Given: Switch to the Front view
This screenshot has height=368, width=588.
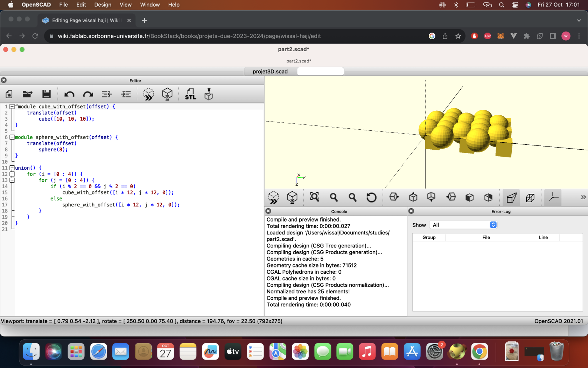Looking at the screenshot, I should pyautogui.click(x=470, y=197).
